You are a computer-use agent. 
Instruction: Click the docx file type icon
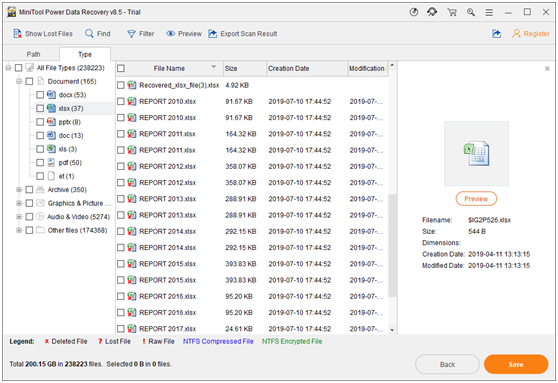51,95
